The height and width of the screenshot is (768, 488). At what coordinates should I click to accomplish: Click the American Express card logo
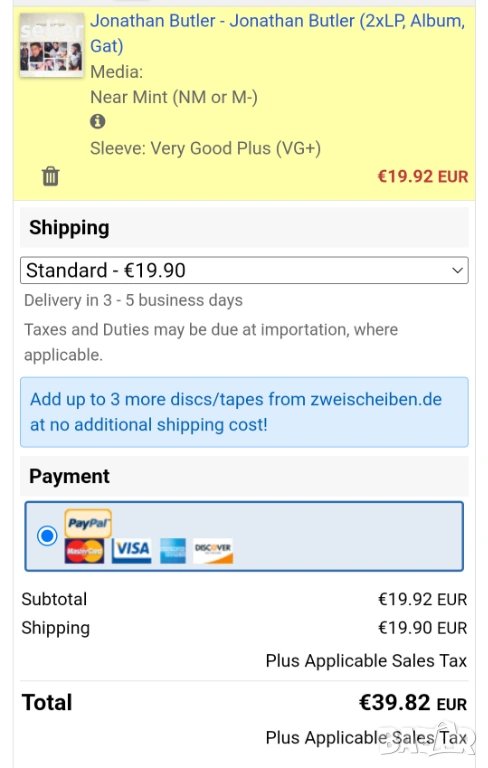[x=173, y=551]
